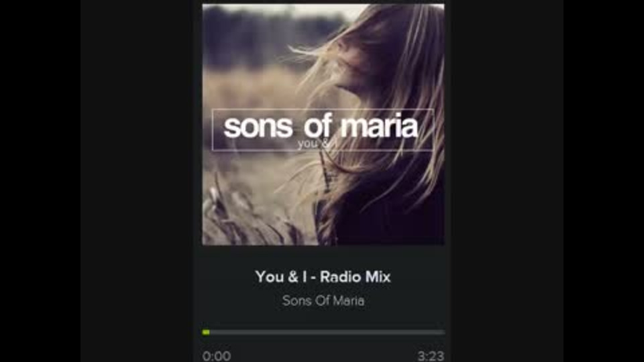Seek to three quarters of the song progress bar
This screenshot has width=644, height=362.
click(x=384, y=332)
